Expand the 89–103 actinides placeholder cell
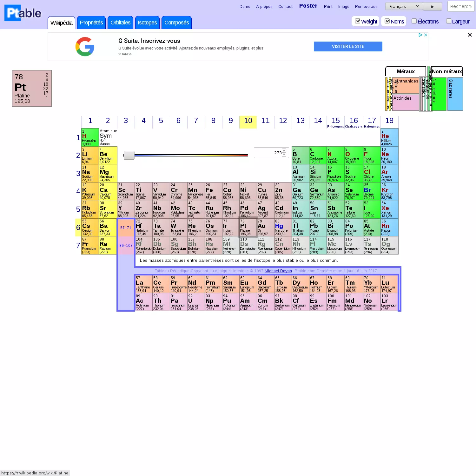This screenshot has height=476, width=476. point(126,245)
